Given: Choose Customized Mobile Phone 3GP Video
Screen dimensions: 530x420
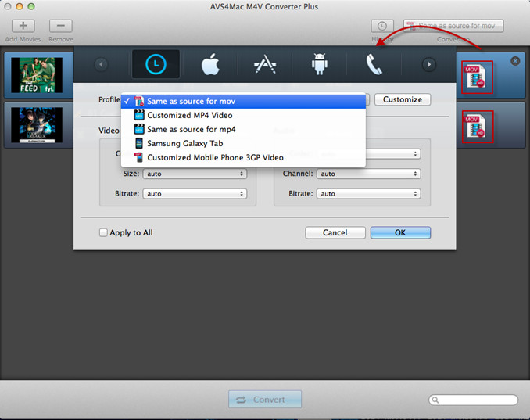Looking at the screenshot, I should (x=243, y=157).
